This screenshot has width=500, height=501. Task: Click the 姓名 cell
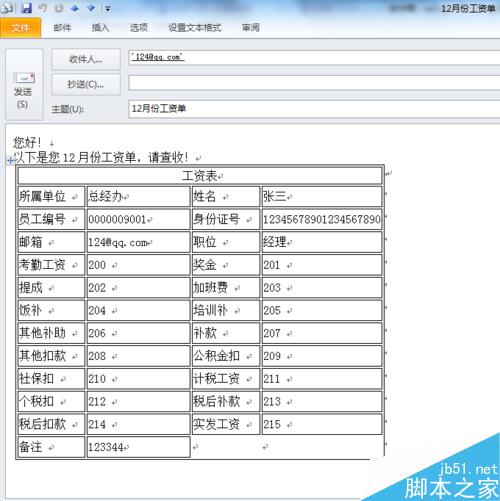[x=226, y=196]
